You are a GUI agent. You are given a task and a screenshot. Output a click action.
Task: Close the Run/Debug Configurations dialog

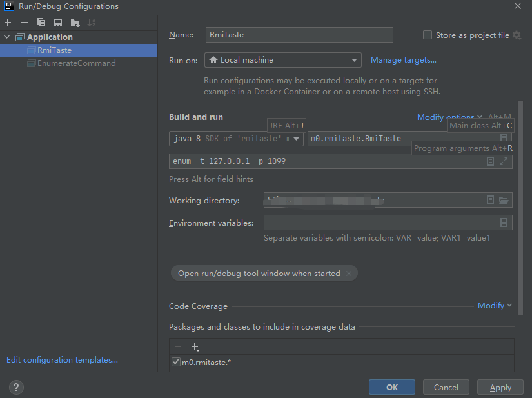click(x=518, y=6)
